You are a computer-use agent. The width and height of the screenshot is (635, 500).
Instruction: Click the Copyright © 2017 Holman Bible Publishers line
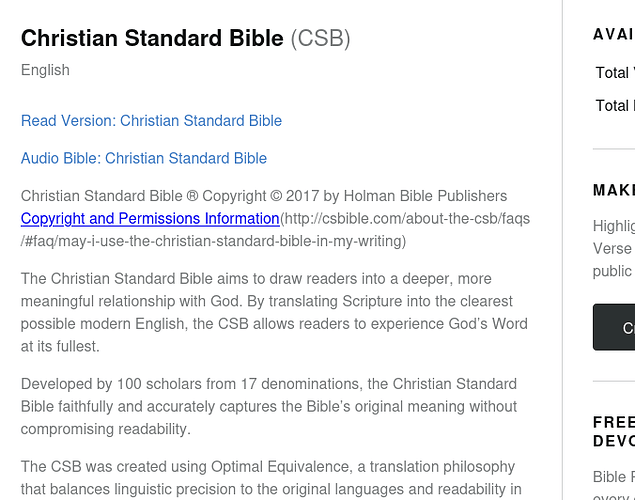click(x=264, y=196)
